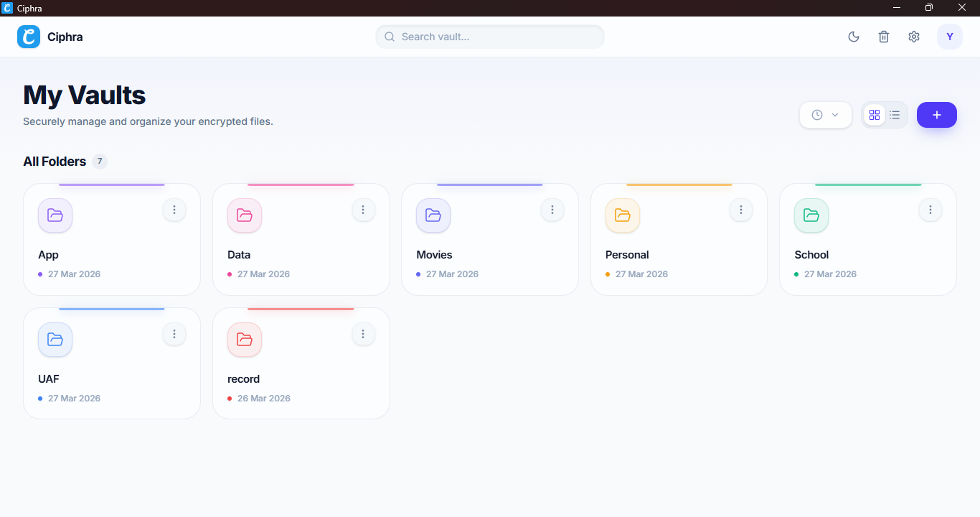Toggle dark mode with the moon icon
Screen dimensions: 980x517
click(853, 36)
